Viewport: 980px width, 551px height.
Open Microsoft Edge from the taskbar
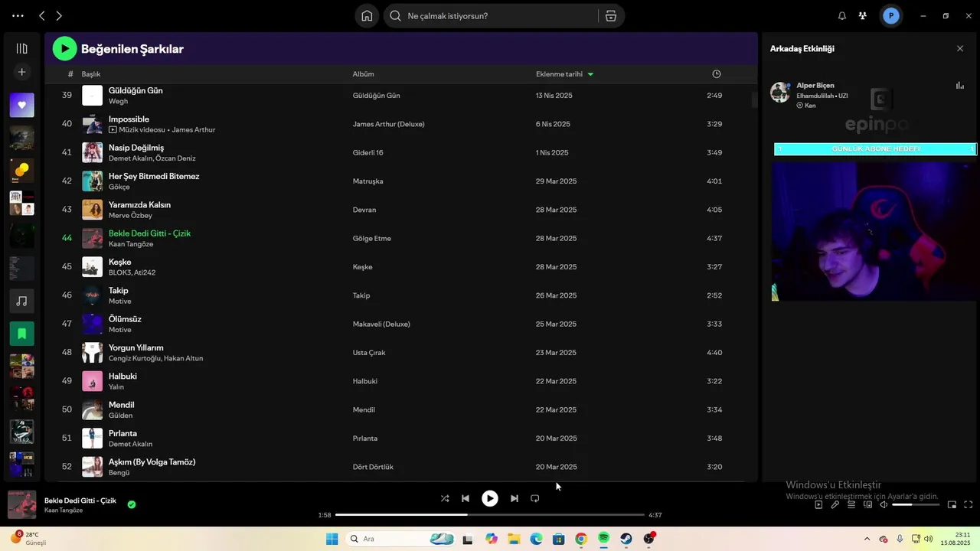coord(536,539)
